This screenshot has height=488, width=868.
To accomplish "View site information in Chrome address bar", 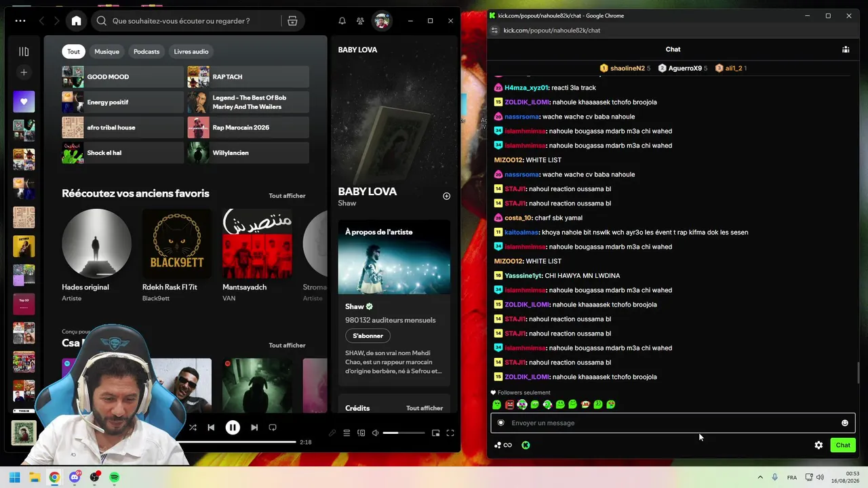I will [494, 30].
